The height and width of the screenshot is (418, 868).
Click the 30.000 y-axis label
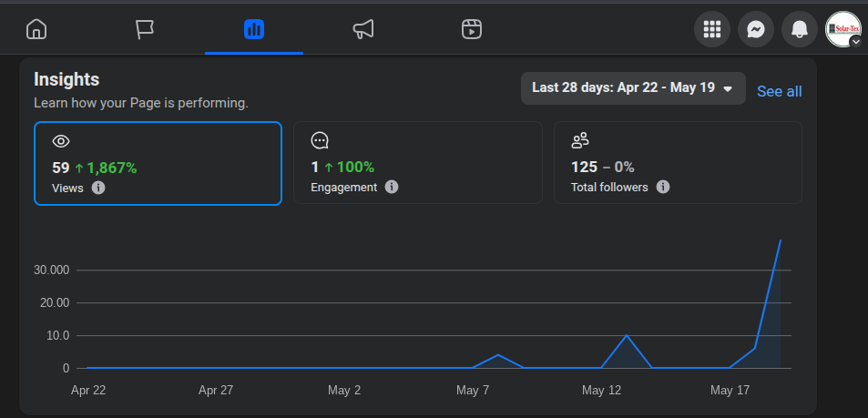point(50,270)
